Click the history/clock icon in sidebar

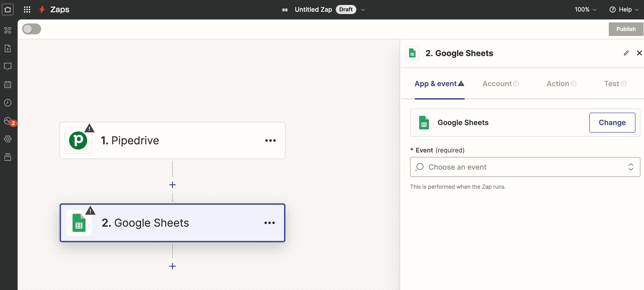pyautogui.click(x=9, y=102)
